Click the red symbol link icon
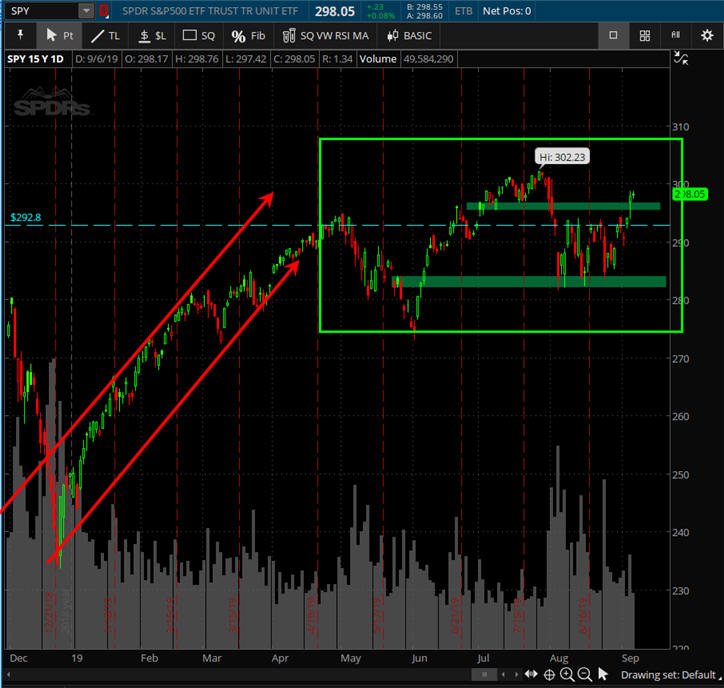724x688 pixels. coord(104,11)
